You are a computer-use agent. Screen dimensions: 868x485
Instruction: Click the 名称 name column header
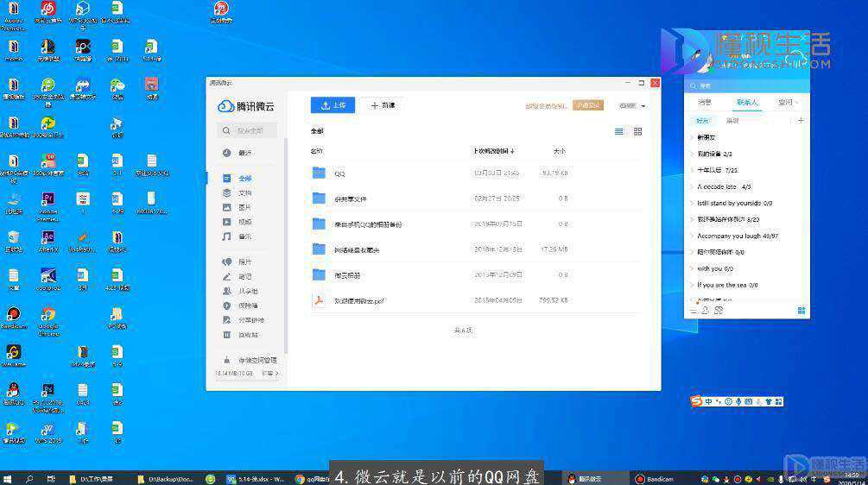point(317,151)
